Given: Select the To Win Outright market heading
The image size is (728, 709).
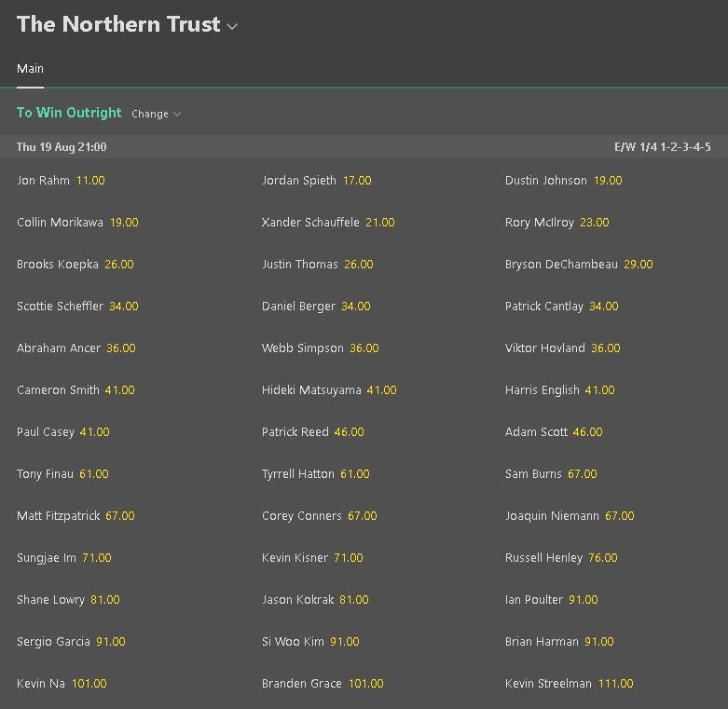Looking at the screenshot, I should click(69, 113).
